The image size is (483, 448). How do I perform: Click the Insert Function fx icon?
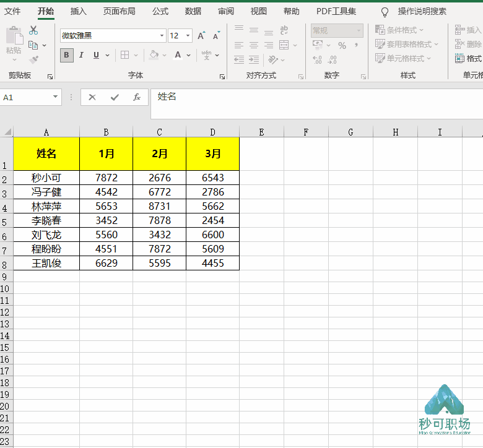click(x=137, y=97)
